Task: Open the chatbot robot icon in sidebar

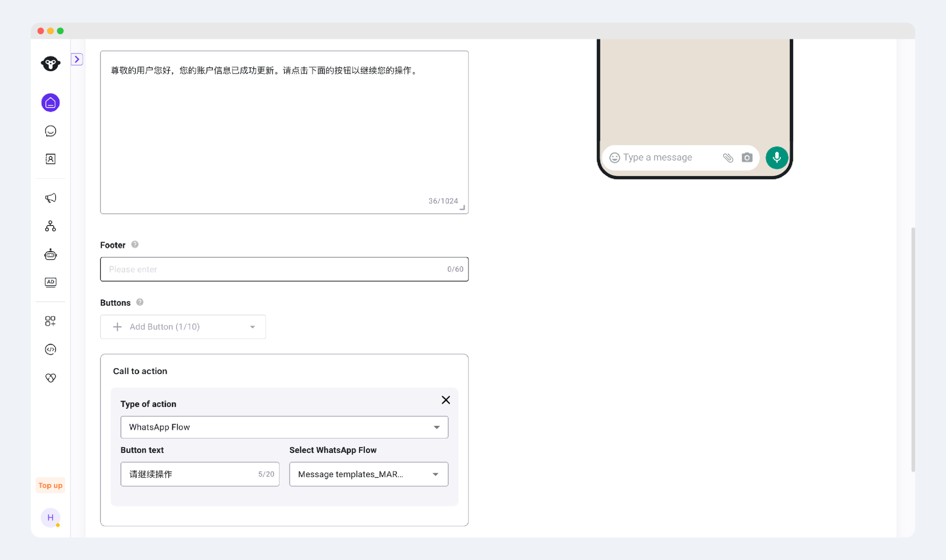Action: (x=51, y=255)
